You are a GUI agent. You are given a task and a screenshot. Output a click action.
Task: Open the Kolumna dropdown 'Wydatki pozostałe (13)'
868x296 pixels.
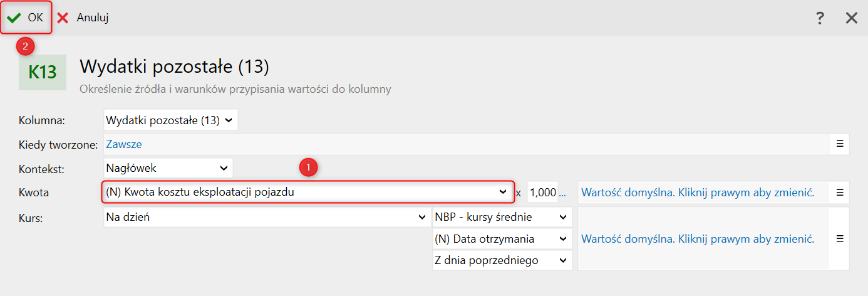coord(170,120)
